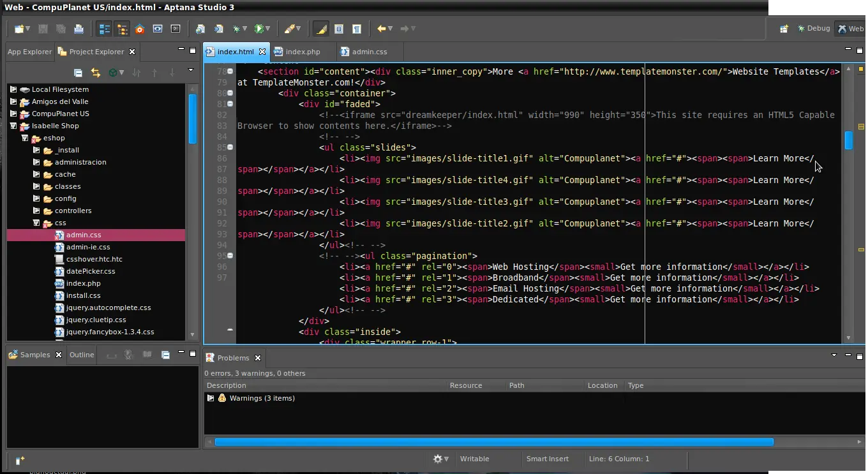Click the Description column header
Screen dimensions: 868x474
click(x=227, y=385)
